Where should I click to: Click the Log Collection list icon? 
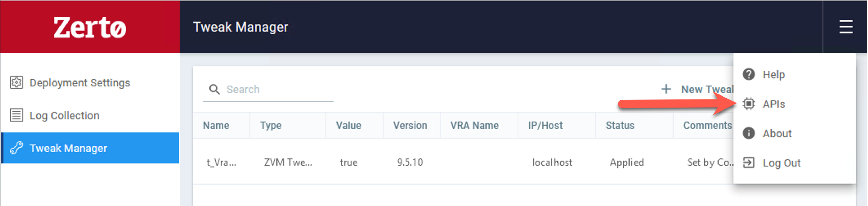pyautogui.click(x=16, y=115)
